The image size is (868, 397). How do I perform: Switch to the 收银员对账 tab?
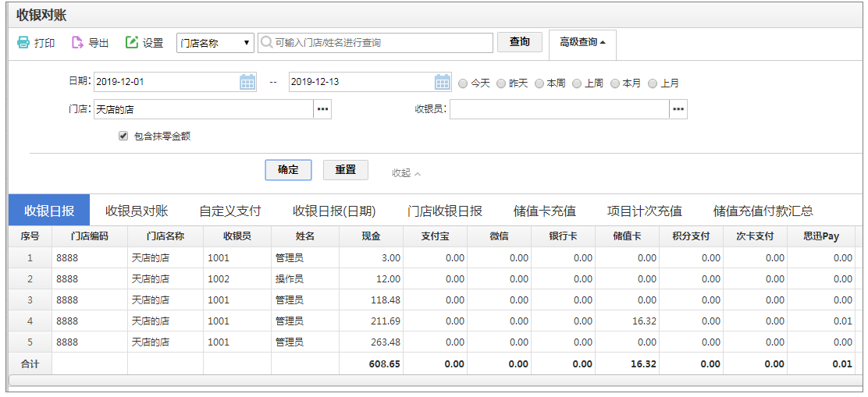pos(136,210)
